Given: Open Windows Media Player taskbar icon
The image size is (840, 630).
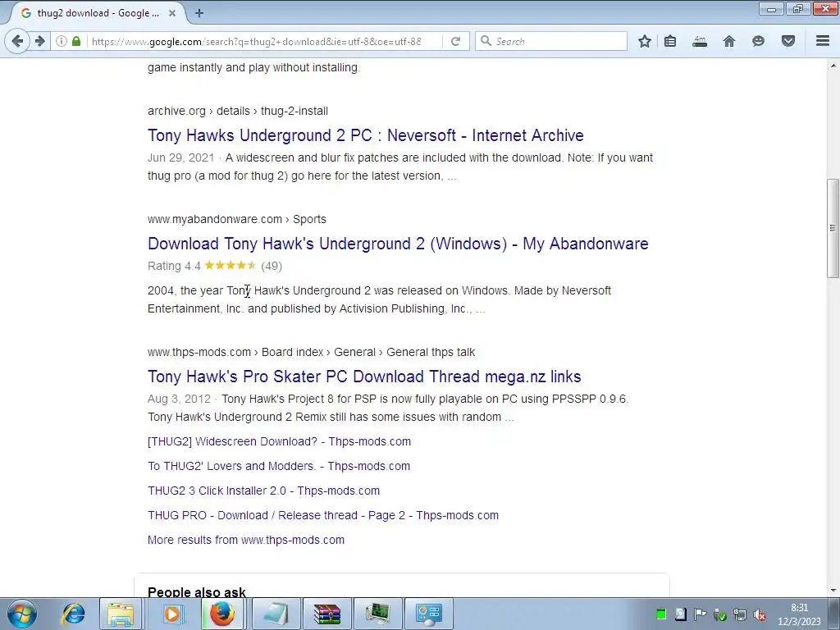Looking at the screenshot, I should [172, 614].
